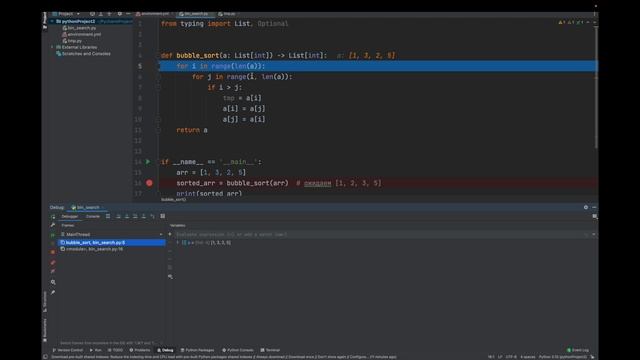Collapse the pythonProject2 root folder
This screenshot has width=640, height=360.
point(52,21)
